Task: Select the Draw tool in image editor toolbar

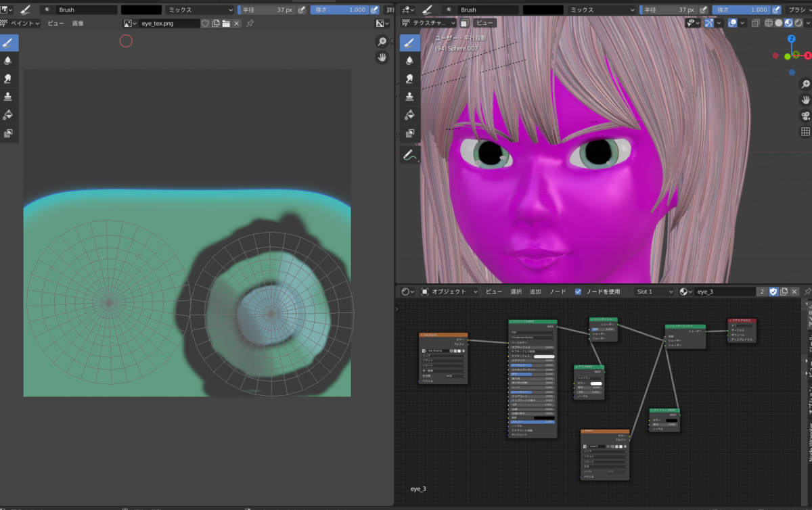Action: [8, 42]
